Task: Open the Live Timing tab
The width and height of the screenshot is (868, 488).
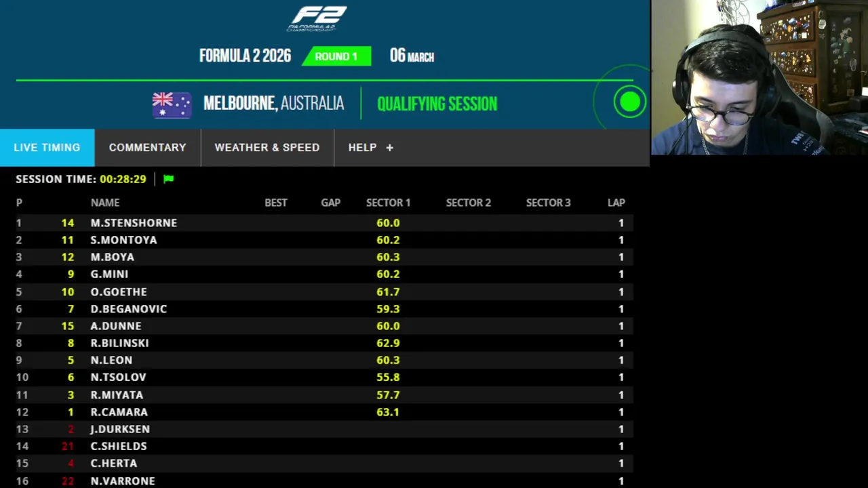Action: [x=47, y=148]
